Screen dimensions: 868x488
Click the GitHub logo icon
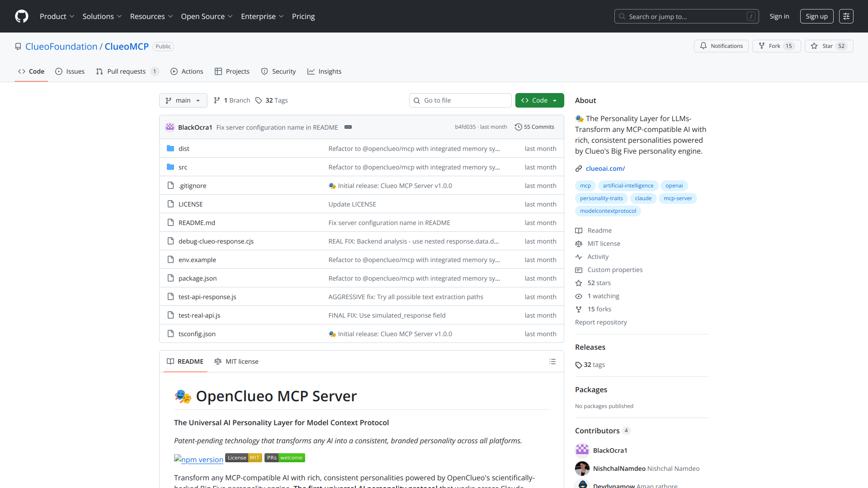22,16
